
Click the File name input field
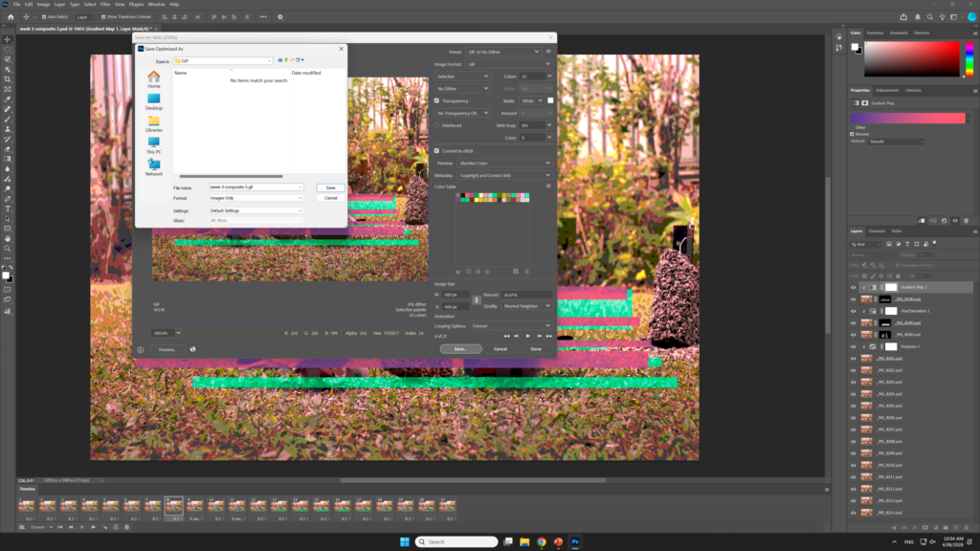click(x=256, y=187)
